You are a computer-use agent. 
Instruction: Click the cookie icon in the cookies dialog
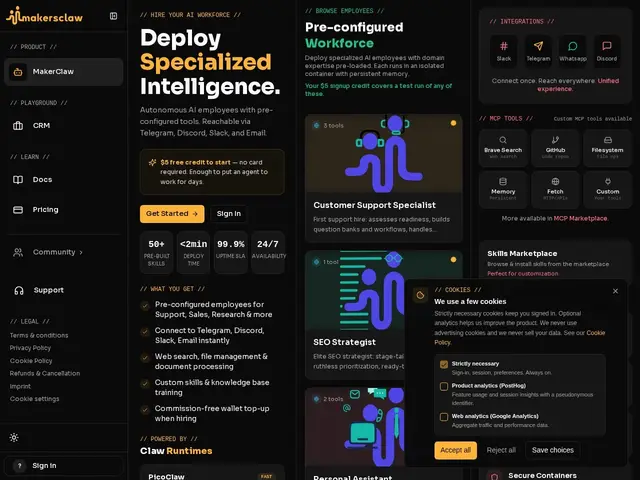pos(420,295)
